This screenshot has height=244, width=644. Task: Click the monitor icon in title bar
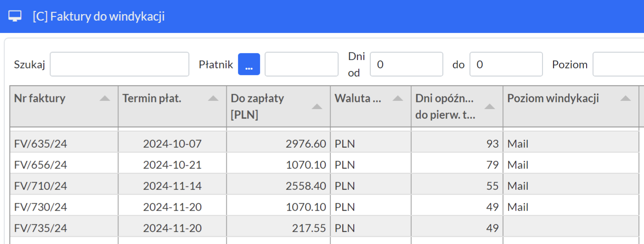tap(15, 17)
